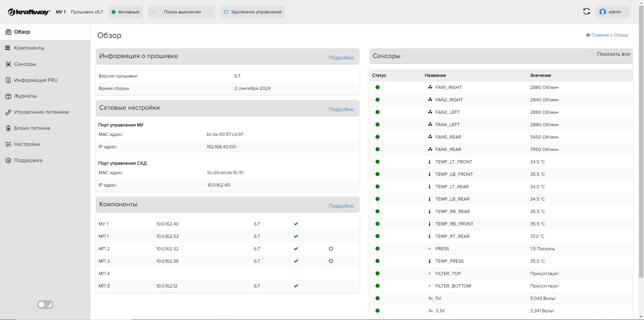This screenshot has width=644, height=320.
Task: Open Информация FRU in the sidebar
Action: click(x=36, y=80)
